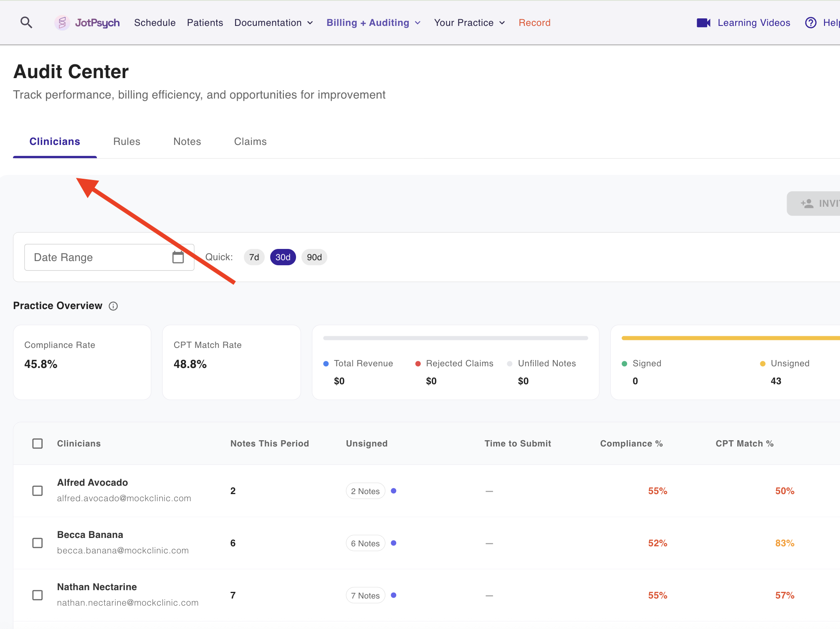Screen dimensions: 840x629
Task: Select Alfred Avocado's row checkbox
Action: click(38, 491)
